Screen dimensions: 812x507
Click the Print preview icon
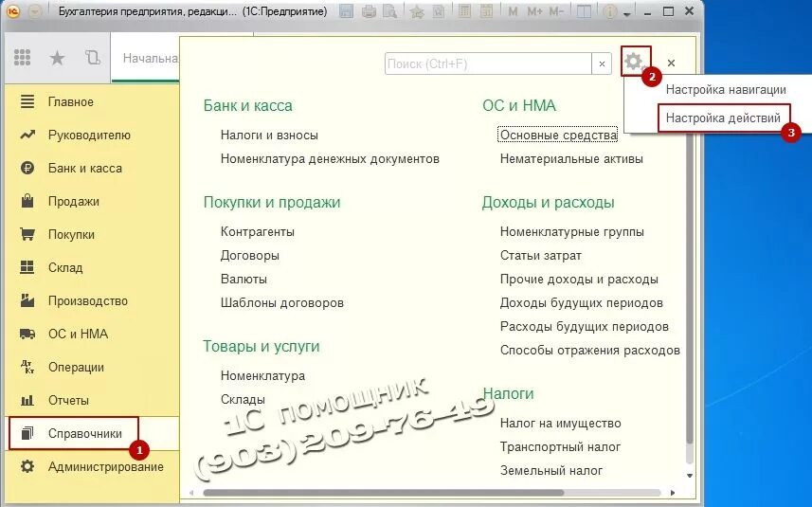[389, 10]
